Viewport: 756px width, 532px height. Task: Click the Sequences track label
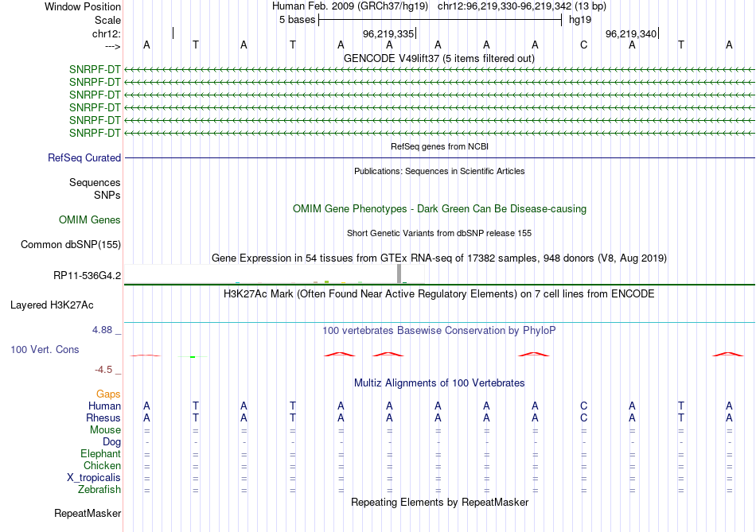[95, 183]
